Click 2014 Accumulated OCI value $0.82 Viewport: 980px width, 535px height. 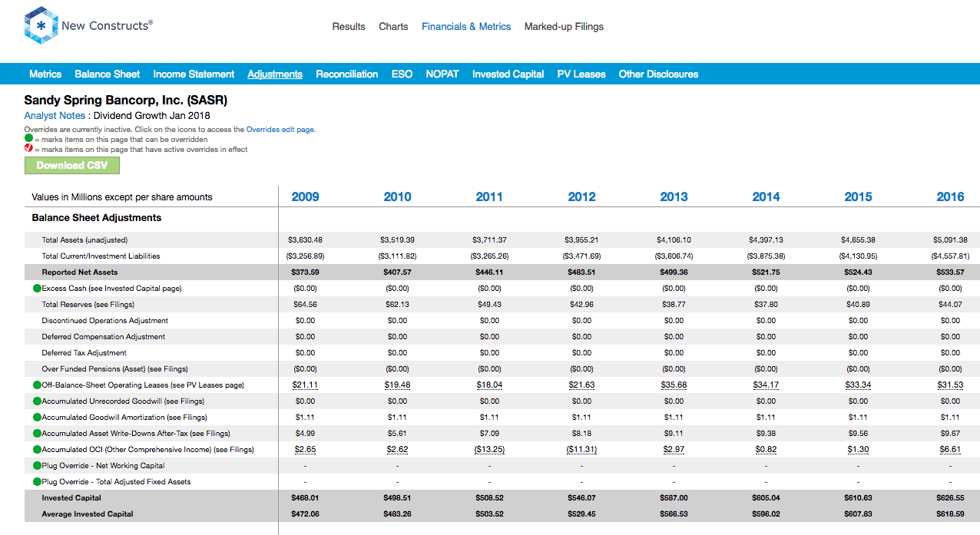click(766, 450)
